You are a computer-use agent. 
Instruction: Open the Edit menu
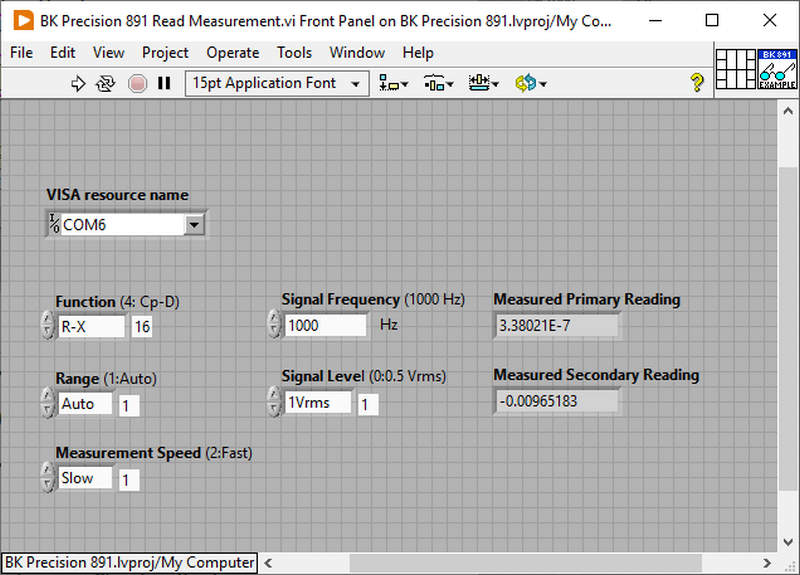[62, 53]
